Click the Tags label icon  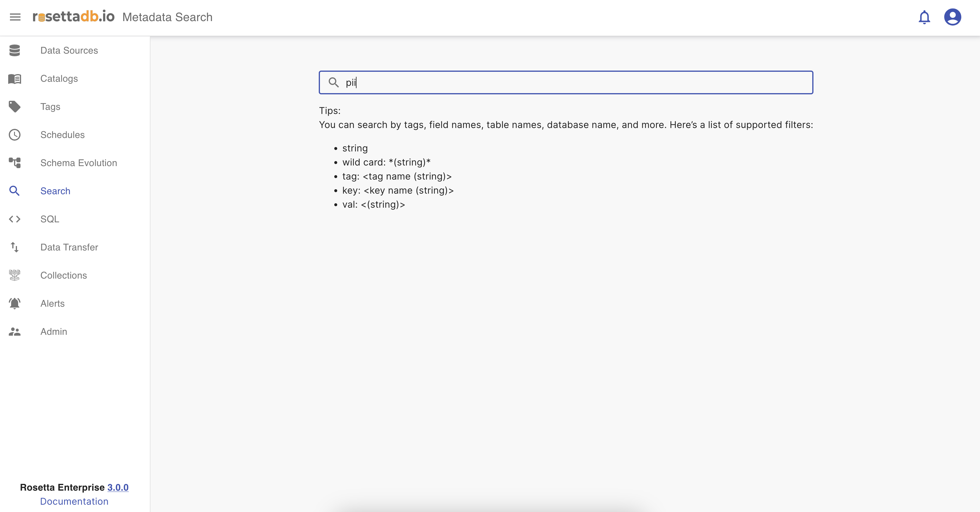pos(14,107)
